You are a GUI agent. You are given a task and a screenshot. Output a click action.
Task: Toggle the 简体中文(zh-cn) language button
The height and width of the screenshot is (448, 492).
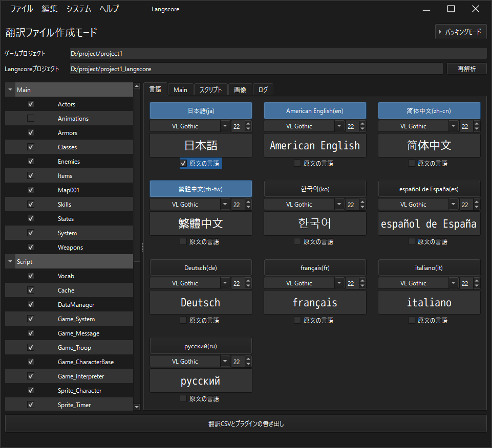tap(429, 110)
